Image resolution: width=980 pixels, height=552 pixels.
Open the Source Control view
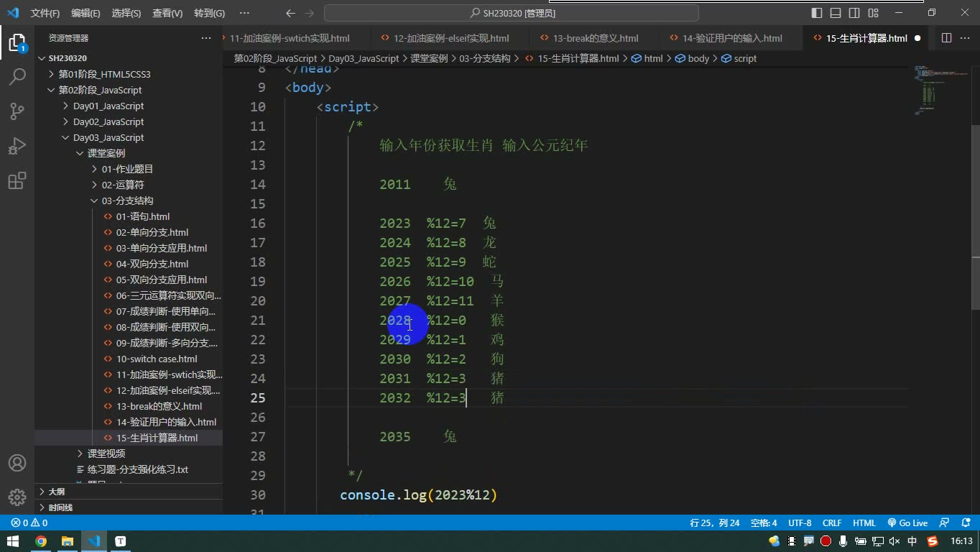click(17, 111)
